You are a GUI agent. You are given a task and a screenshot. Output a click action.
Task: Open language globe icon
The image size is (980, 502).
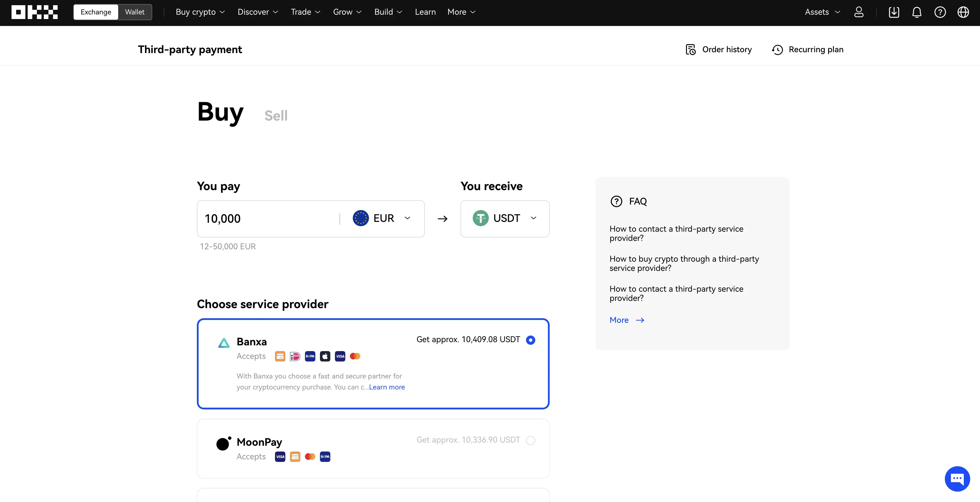(963, 12)
